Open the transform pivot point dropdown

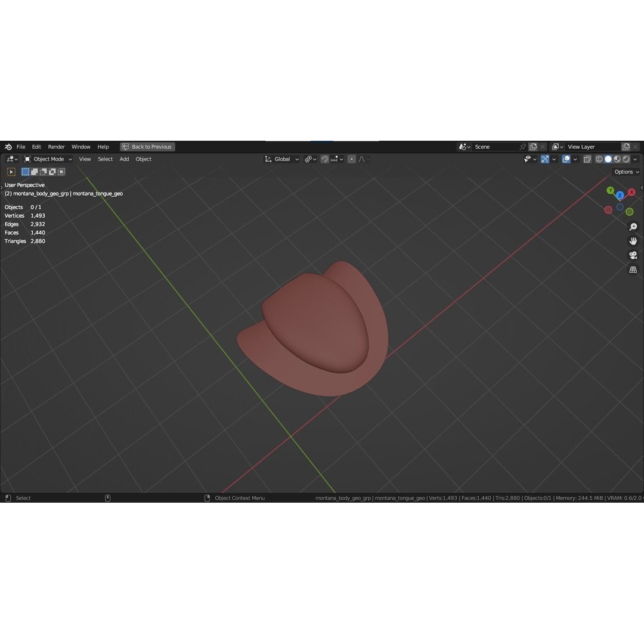click(310, 159)
